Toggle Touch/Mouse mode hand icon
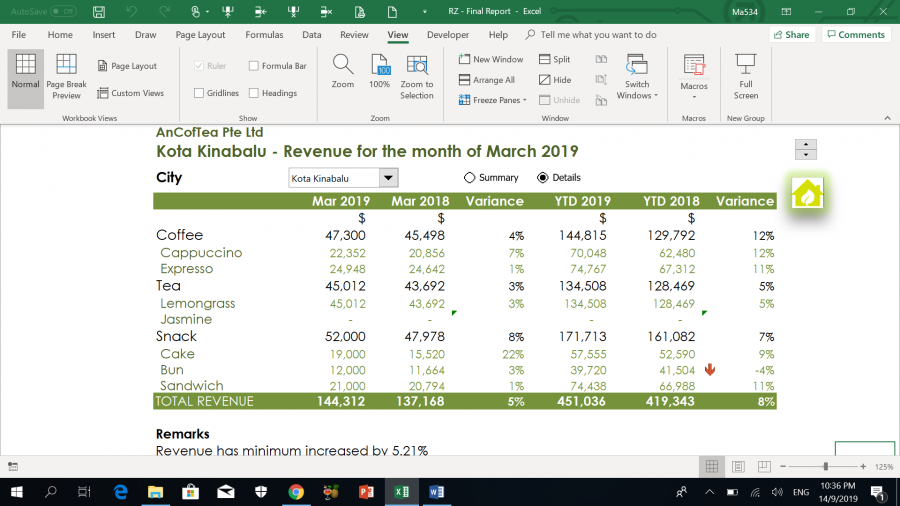This screenshot has width=900, height=506. pos(195,11)
